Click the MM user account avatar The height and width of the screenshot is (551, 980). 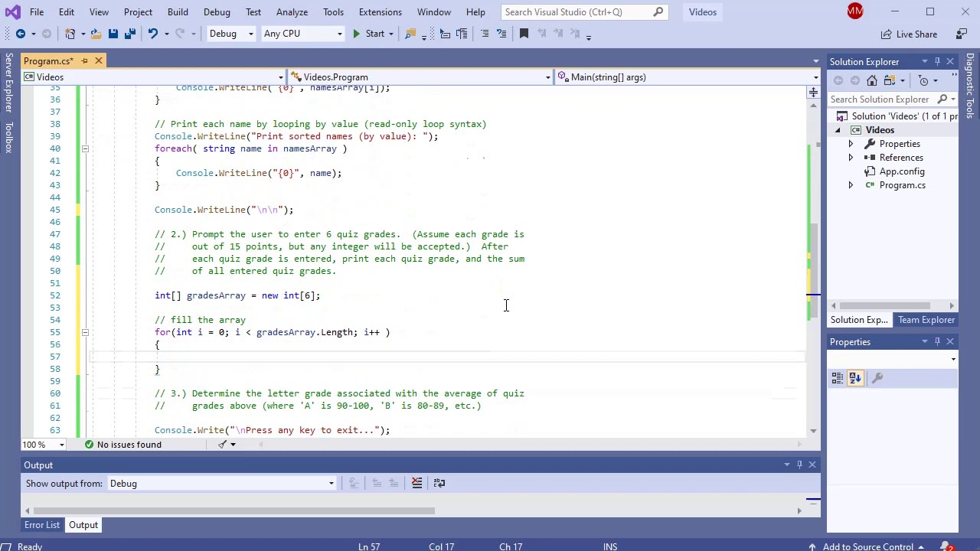[x=855, y=11]
